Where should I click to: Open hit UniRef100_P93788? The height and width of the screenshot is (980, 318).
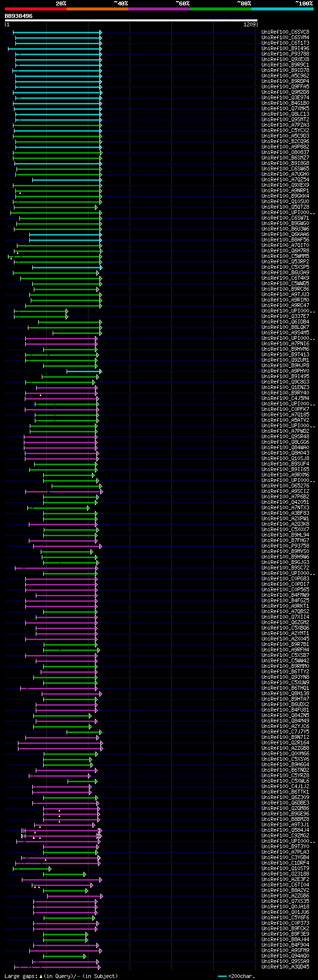(285, 54)
